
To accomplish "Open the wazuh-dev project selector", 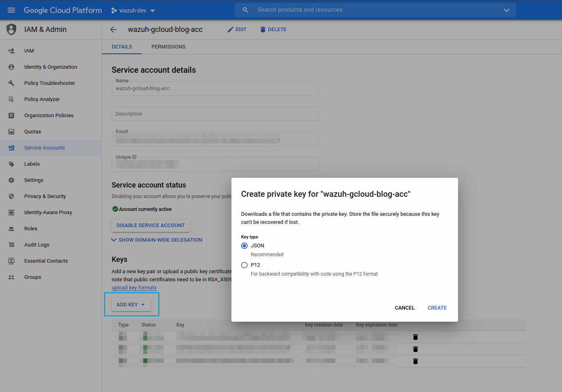I will 133,11.
